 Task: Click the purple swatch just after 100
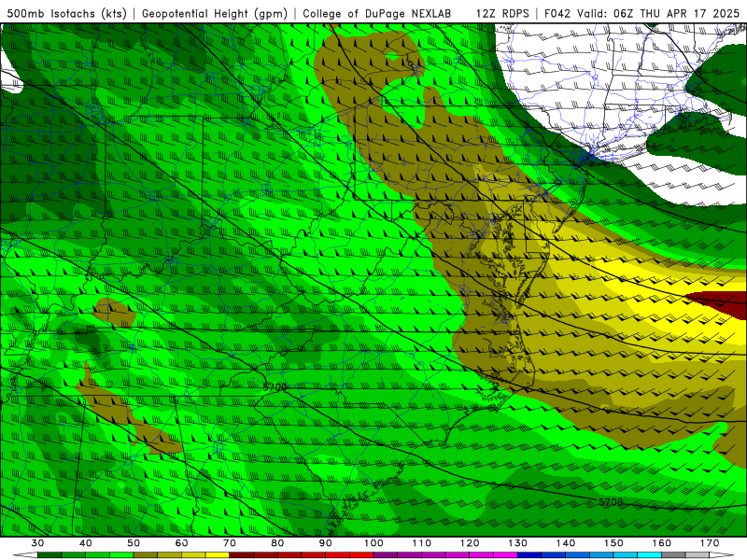(386, 555)
